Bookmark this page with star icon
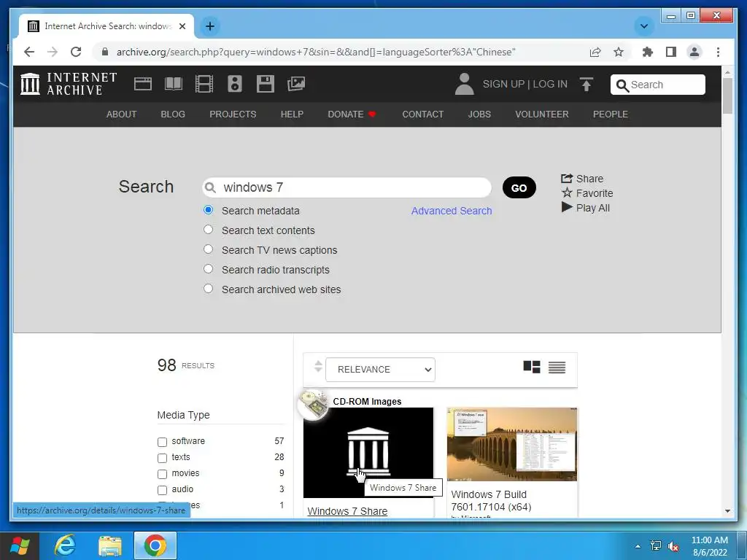 (619, 52)
